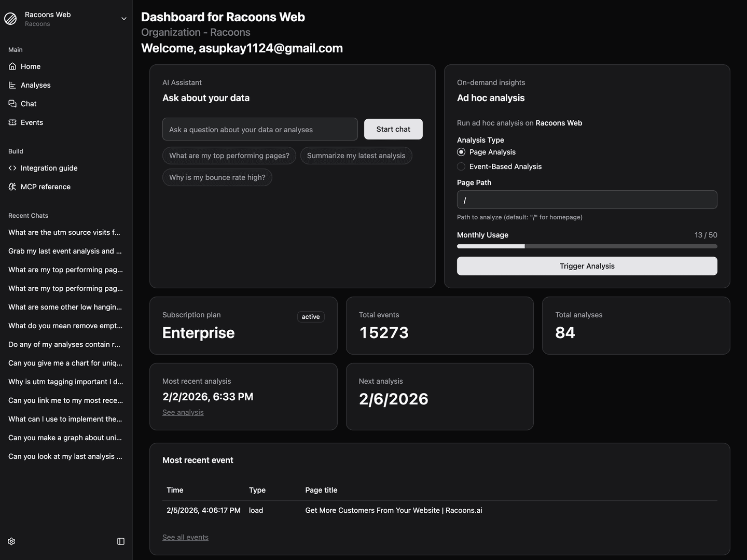This screenshot has width=747, height=560.
Task: Click the Events ticket icon
Action: pyautogui.click(x=12, y=122)
